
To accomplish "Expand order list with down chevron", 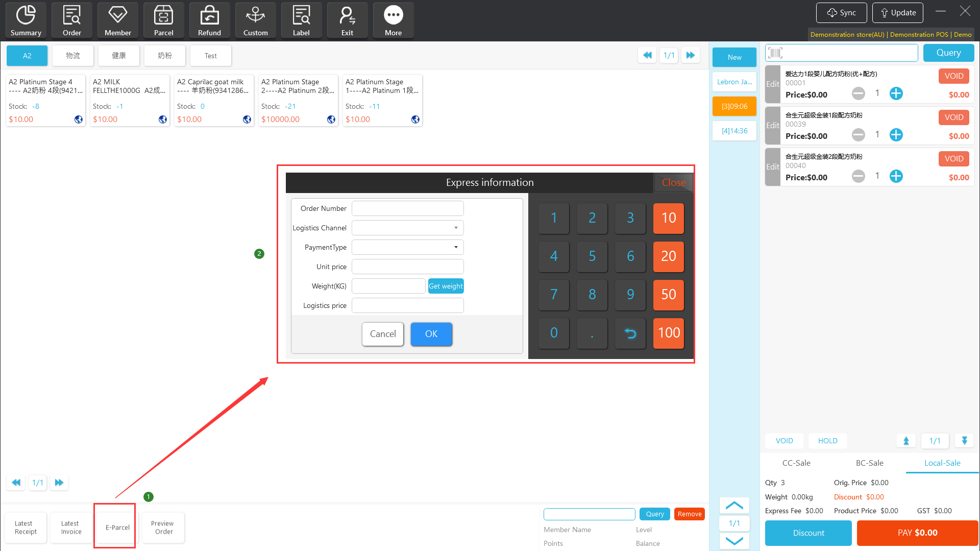I will (x=734, y=541).
